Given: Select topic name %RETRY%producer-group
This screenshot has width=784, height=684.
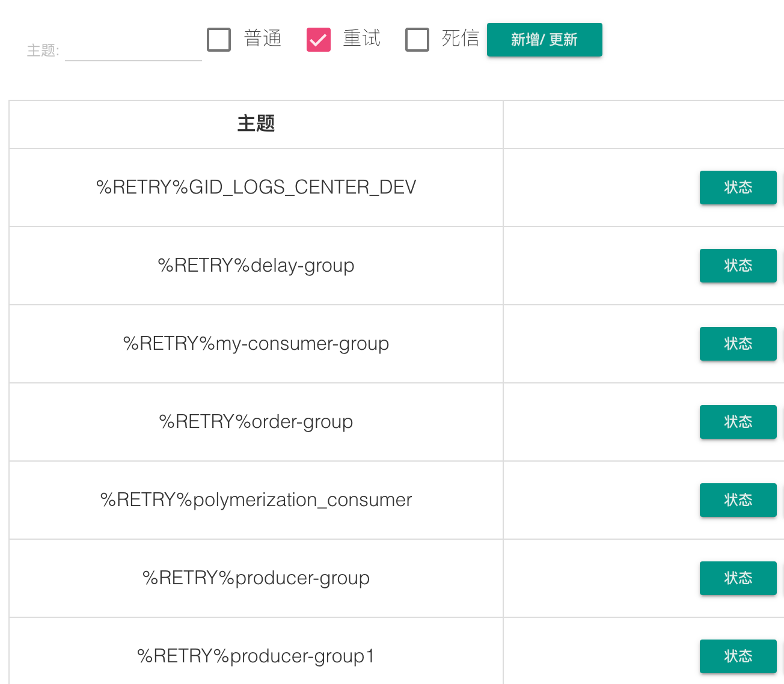Looking at the screenshot, I should click(x=256, y=578).
